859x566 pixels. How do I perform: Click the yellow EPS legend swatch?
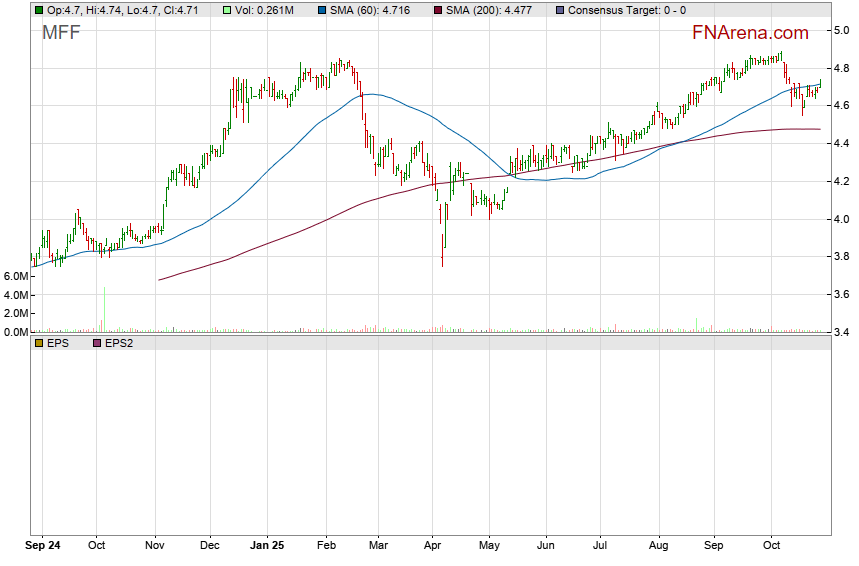pos(39,342)
